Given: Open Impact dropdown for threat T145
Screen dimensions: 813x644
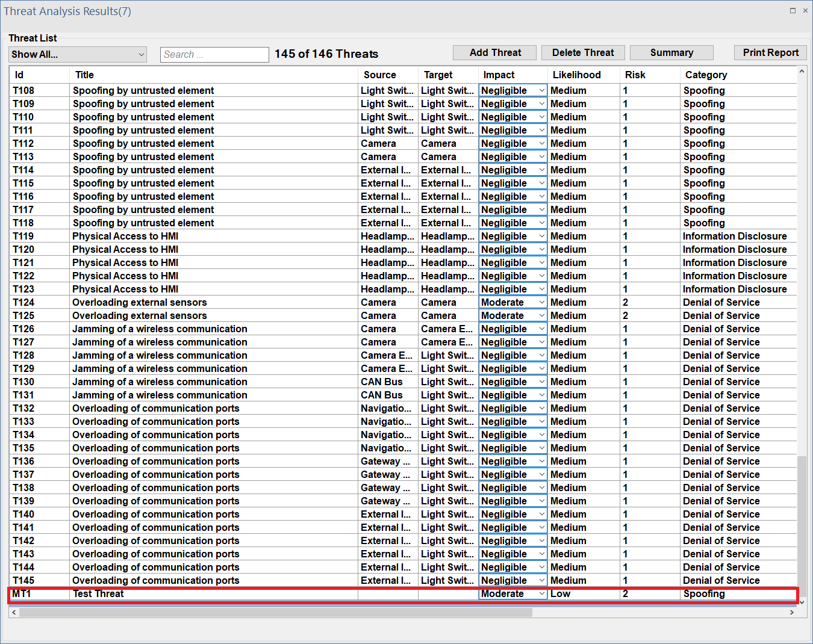Looking at the screenshot, I should point(541,581).
